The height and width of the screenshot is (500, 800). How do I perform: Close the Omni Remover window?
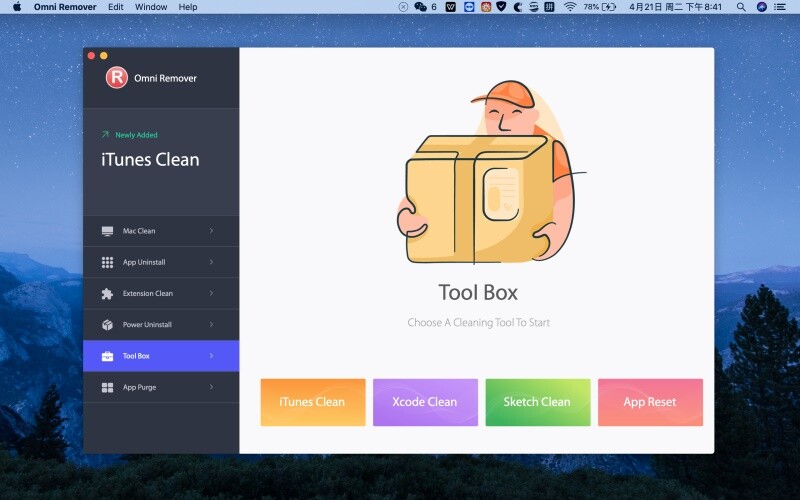tap(91, 56)
